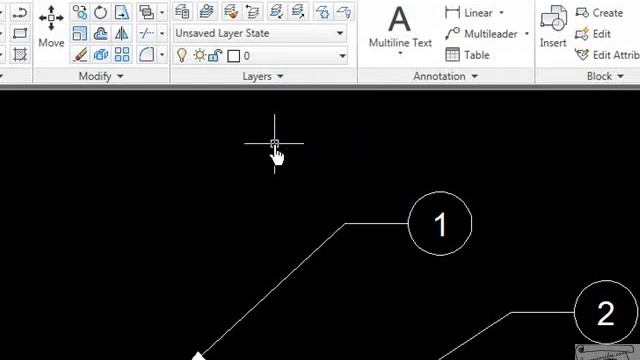Open the Multiline Text dropdown arrow
640x360 pixels.
pyautogui.click(x=400, y=53)
